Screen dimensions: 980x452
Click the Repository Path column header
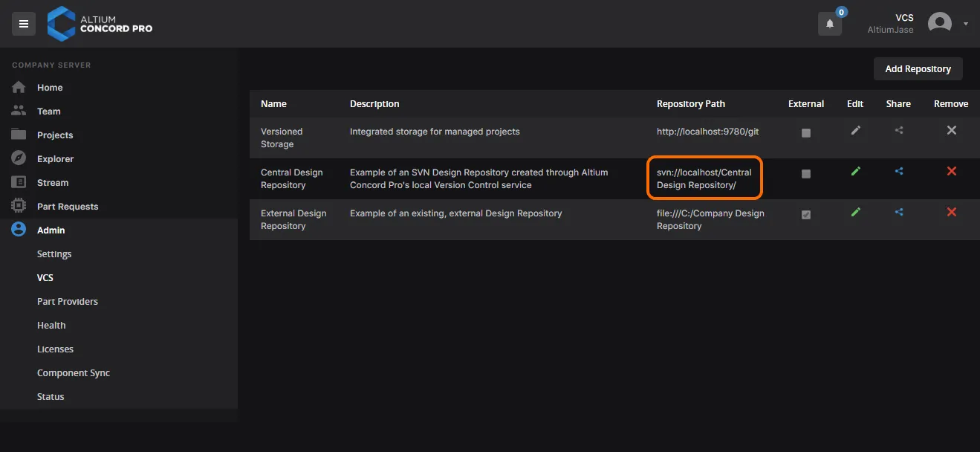coord(691,104)
